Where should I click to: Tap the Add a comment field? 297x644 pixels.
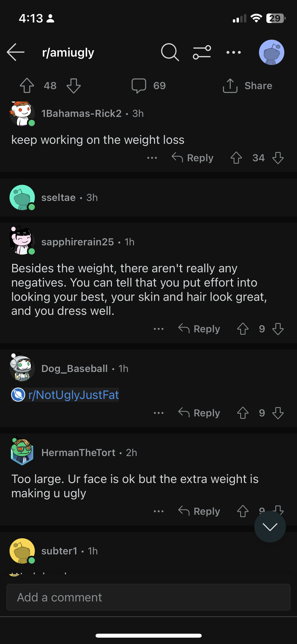[x=148, y=597]
